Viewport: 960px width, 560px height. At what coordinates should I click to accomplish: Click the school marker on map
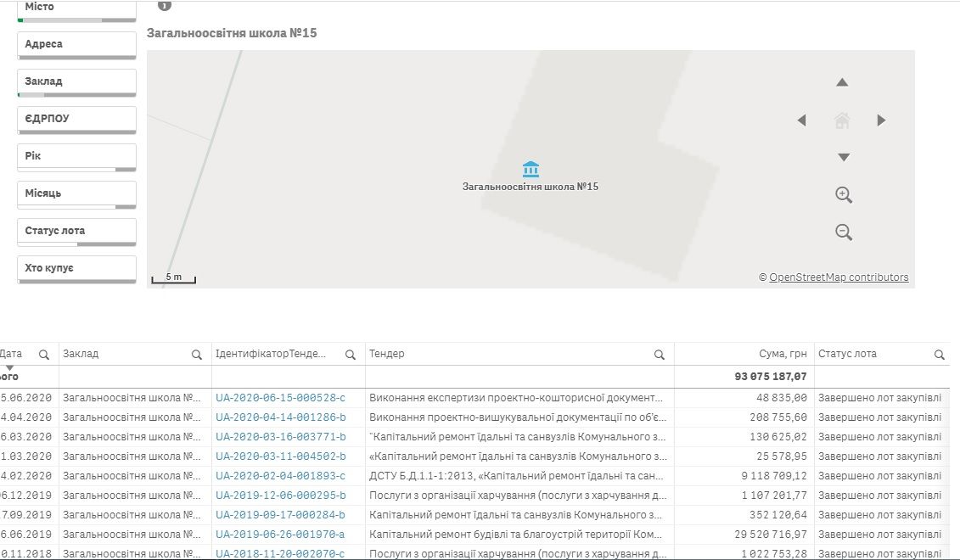pos(531,169)
